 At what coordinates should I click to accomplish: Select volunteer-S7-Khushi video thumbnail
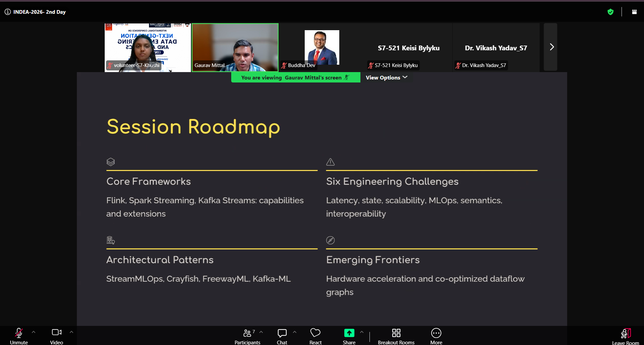pos(148,47)
